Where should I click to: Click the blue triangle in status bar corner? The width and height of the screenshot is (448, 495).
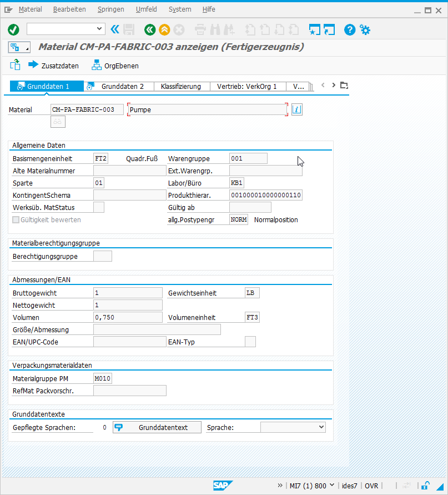[x=440, y=487]
